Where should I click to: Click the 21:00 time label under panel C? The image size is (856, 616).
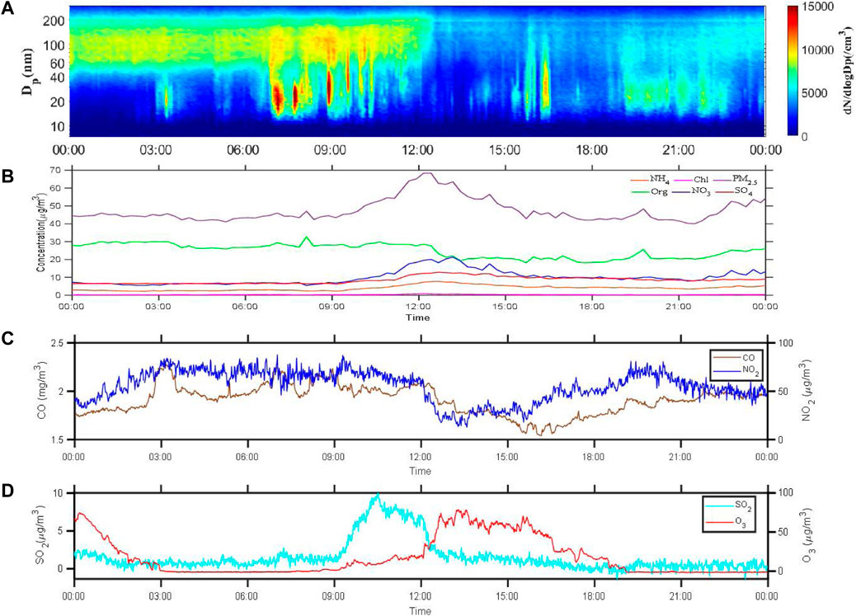pos(680,457)
